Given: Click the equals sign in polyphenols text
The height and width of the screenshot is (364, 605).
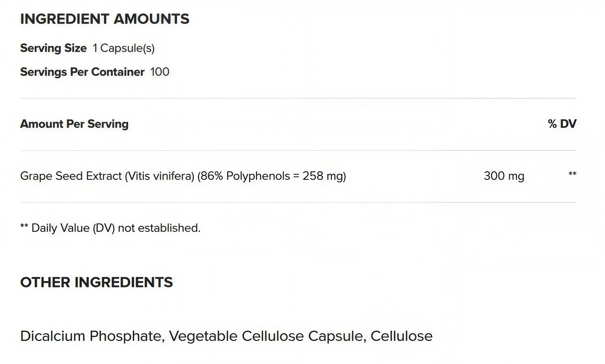Looking at the screenshot, I should pos(296,176).
